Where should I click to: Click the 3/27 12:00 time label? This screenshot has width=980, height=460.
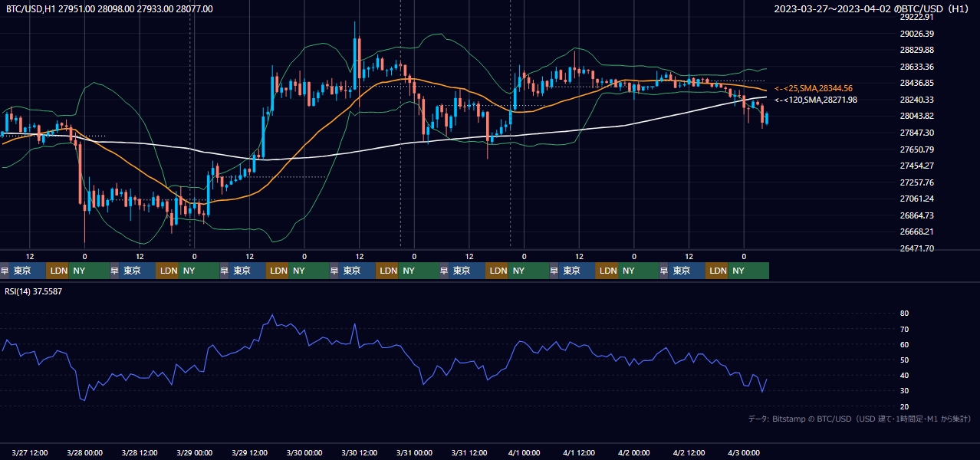pos(30,452)
